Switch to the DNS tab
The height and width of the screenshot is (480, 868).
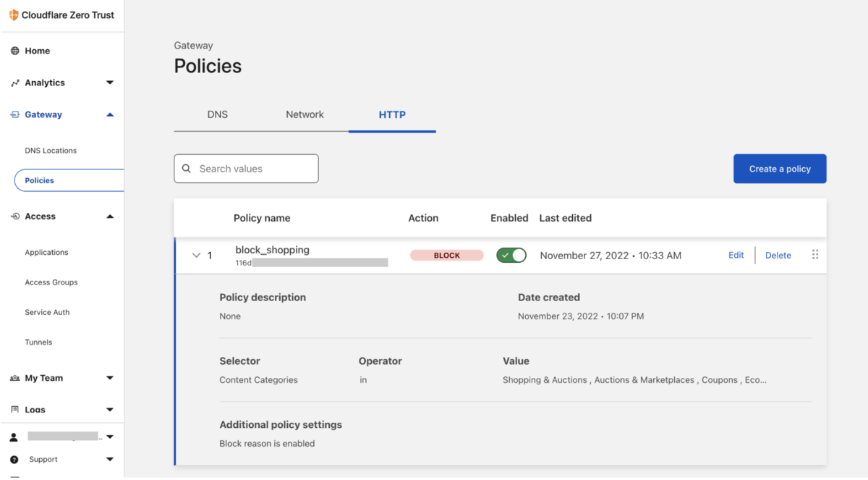click(218, 114)
